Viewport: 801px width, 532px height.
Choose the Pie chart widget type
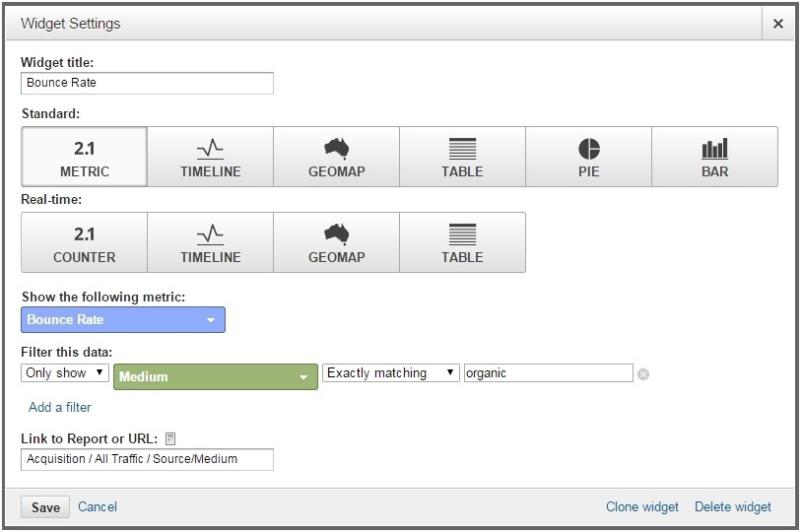(x=588, y=157)
